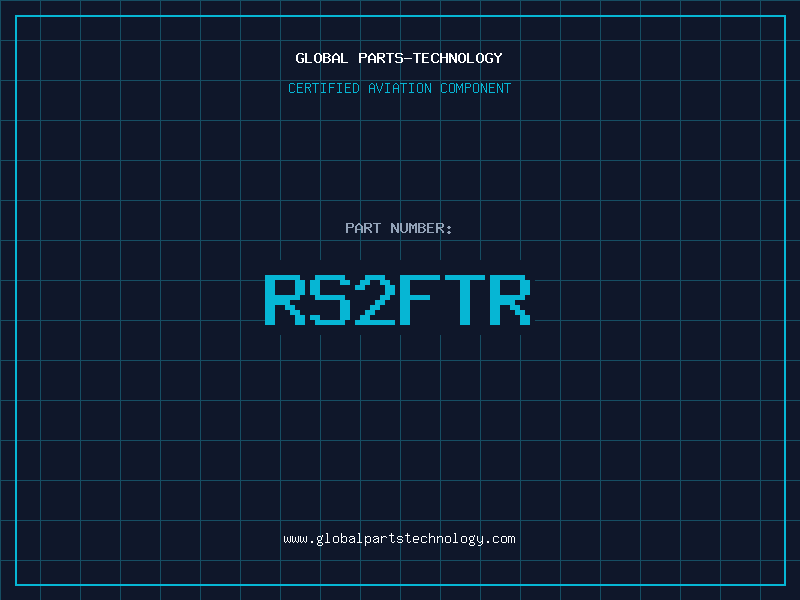
Task: Select the CERTIFIED AVIATION COMPONENT subtitle
Action: (399, 88)
